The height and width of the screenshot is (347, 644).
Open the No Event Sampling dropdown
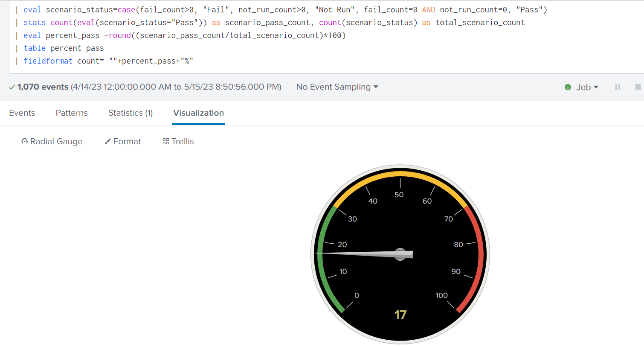tap(337, 87)
